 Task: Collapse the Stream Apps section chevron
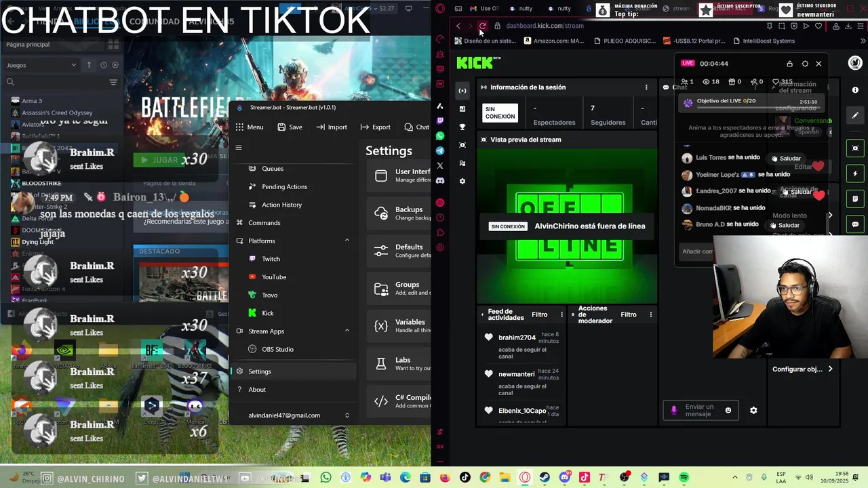pos(347,331)
